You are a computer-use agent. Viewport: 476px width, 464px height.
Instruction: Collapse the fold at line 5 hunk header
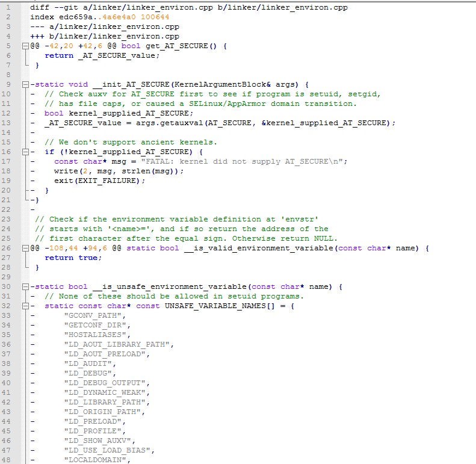25,46
